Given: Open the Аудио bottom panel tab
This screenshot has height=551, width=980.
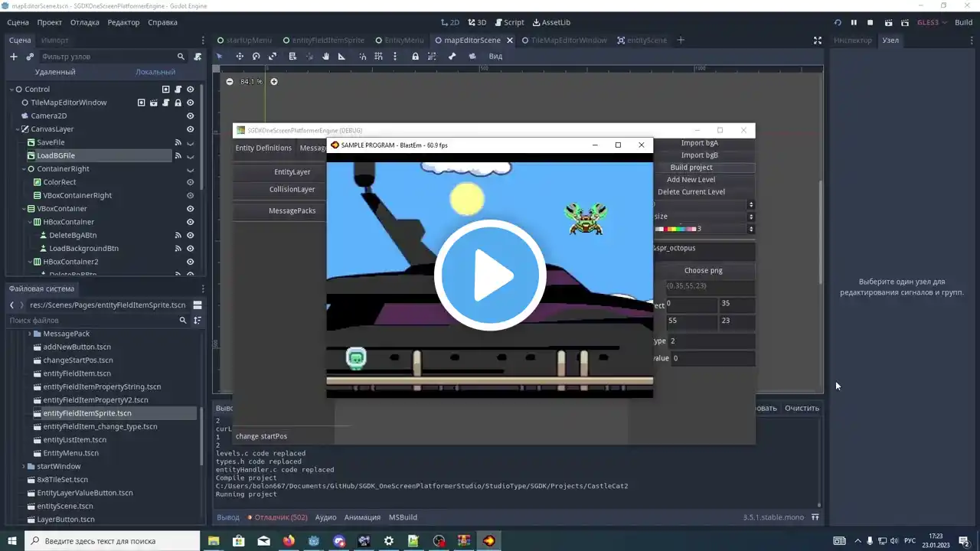Looking at the screenshot, I should [x=325, y=517].
